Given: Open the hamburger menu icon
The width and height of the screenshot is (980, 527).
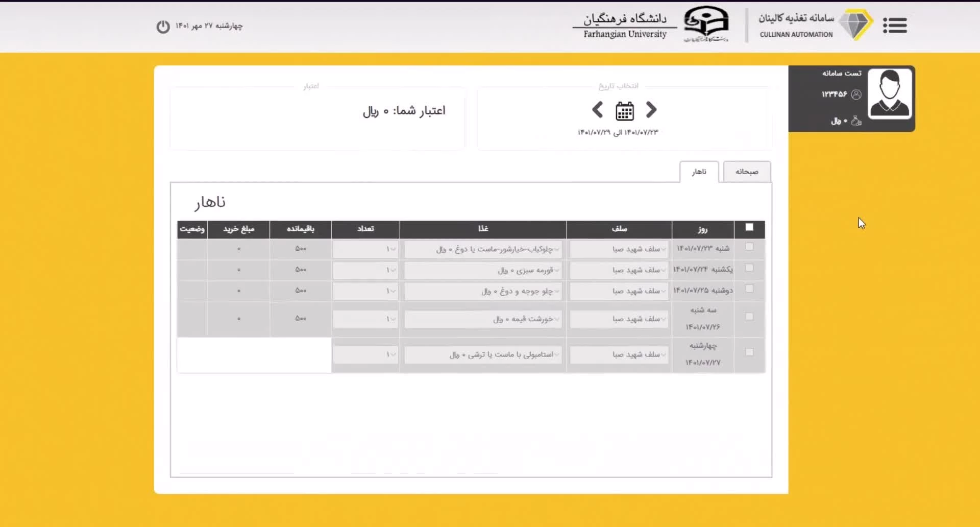Looking at the screenshot, I should point(895,25).
